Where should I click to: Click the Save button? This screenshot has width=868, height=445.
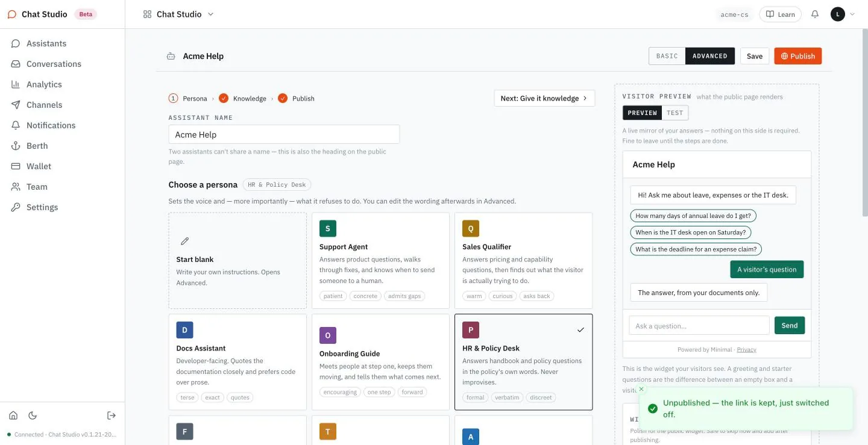pos(755,56)
